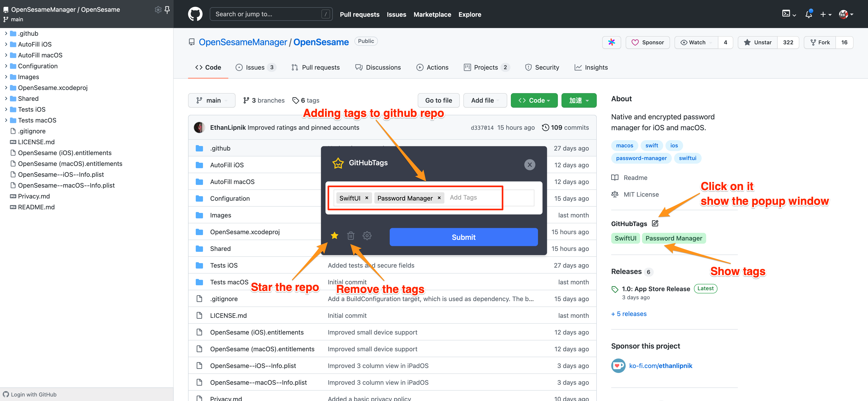Open the sidebar settings gear icon
868x401 pixels.
click(158, 9)
